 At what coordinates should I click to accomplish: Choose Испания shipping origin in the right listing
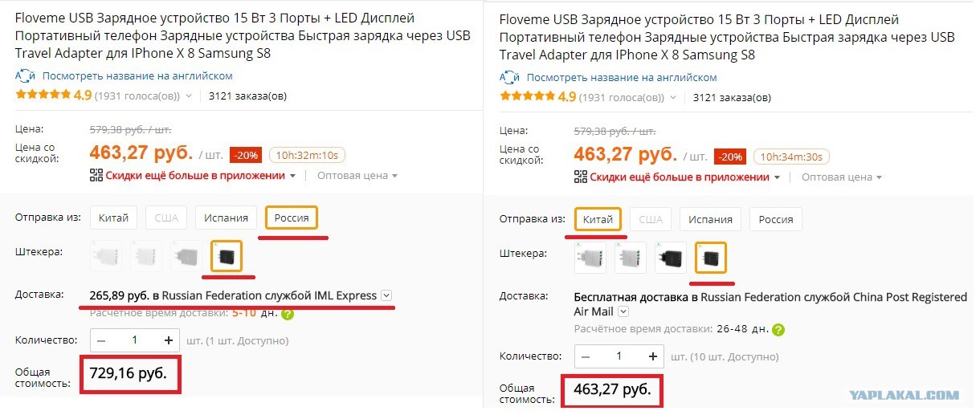(710, 219)
